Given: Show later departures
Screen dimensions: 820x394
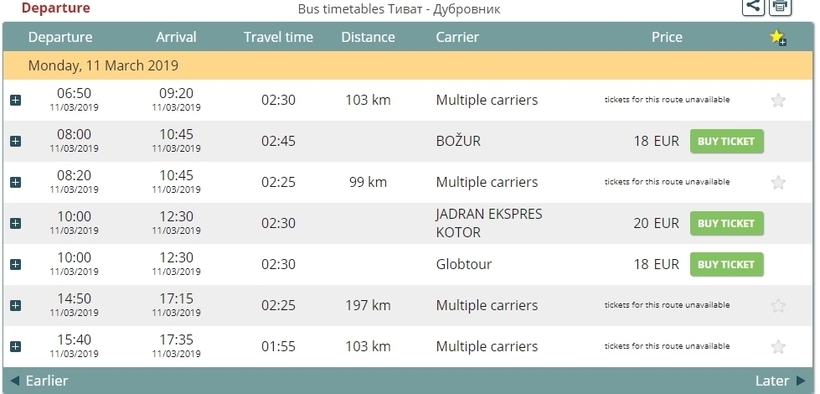Looking at the screenshot, I should coord(780,380).
